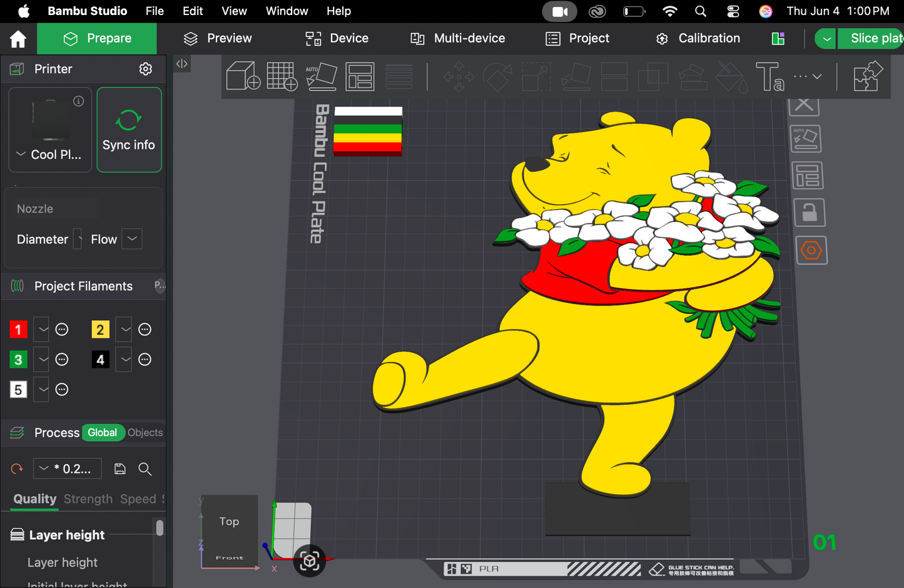The image size is (904, 588).
Task: Open more options for filament 5
Action: coord(62,390)
